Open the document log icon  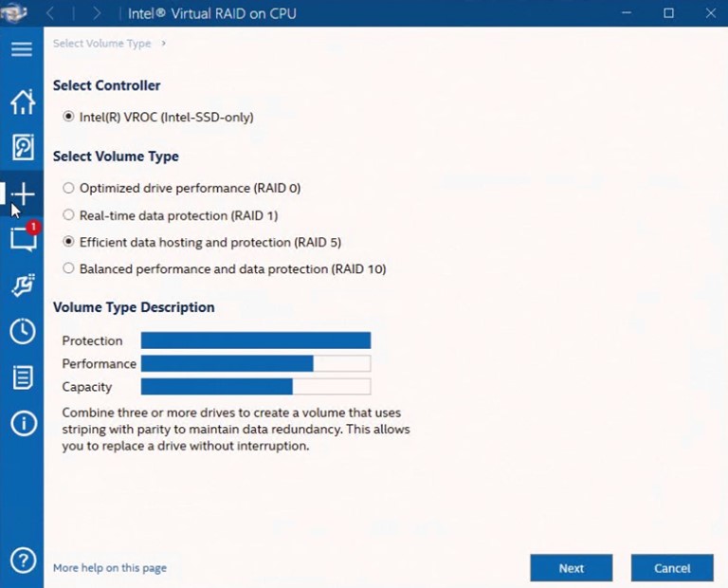coord(23,377)
